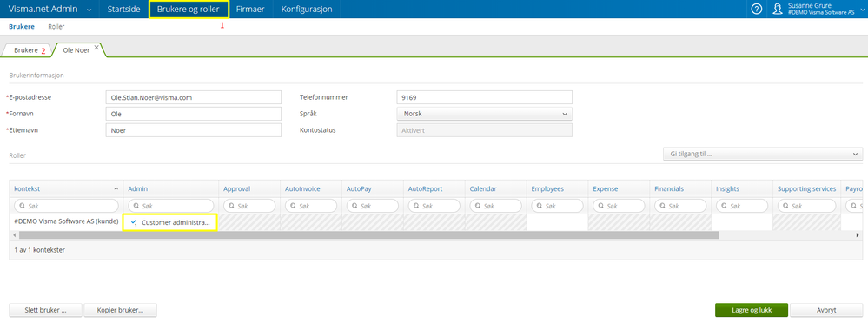Click the AutoReport column search box
Image resolution: width=868 pixels, height=323 pixels.
434,206
